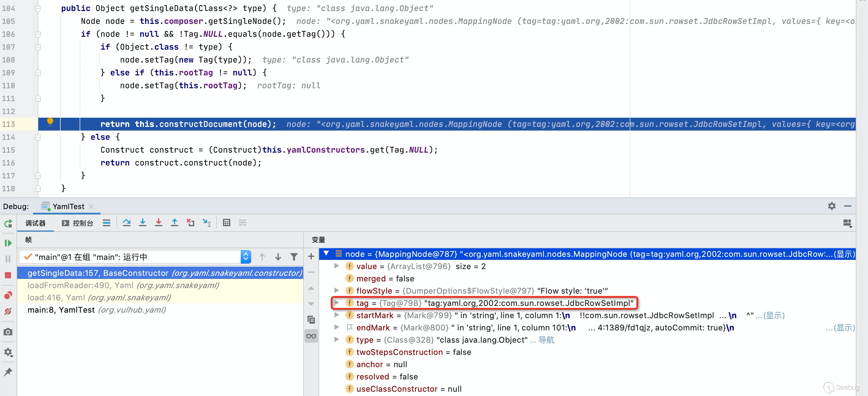This screenshot has height=396, width=868.
Task: Click the Resume Program icon
Action: pyautogui.click(x=8, y=243)
